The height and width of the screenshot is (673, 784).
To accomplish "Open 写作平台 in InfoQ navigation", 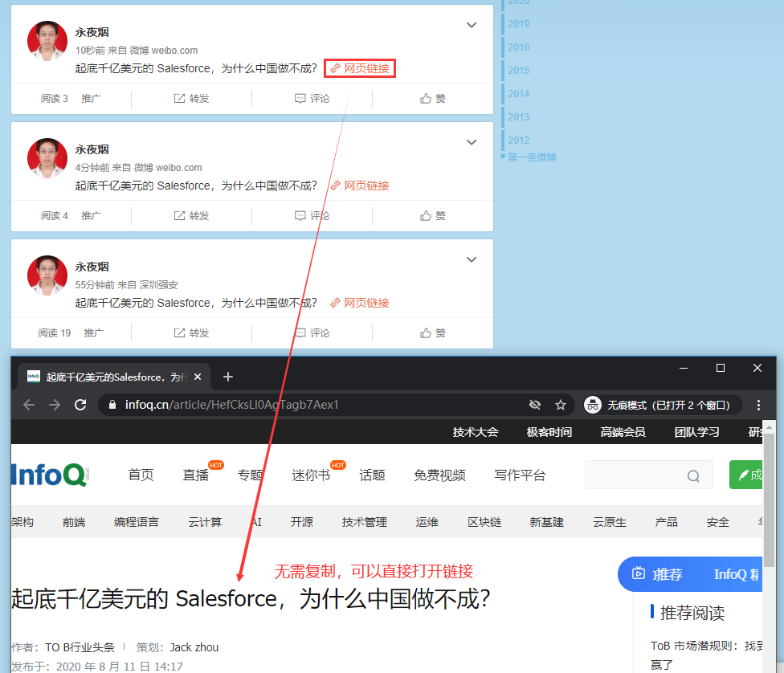I will click(x=520, y=475).
